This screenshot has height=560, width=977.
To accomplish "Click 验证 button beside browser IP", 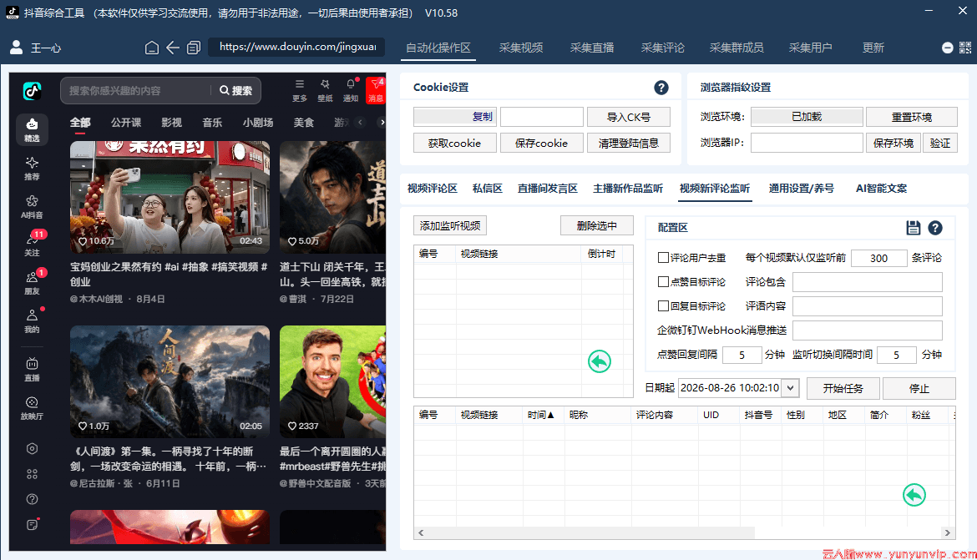I will (x=940, y=144).
